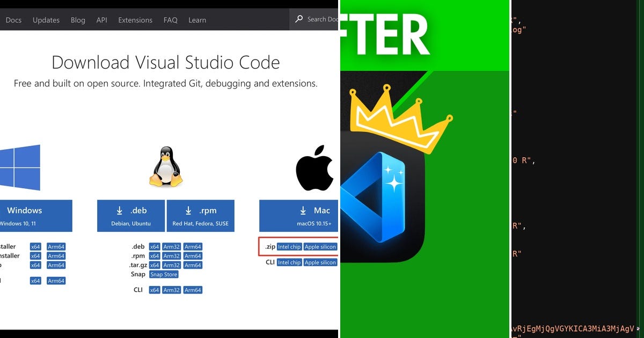Image resolution: width=644 pixels, height=338 pixels.
Task: Click the search magnifier icon in the navbar
Action: [x=298, y=19]
